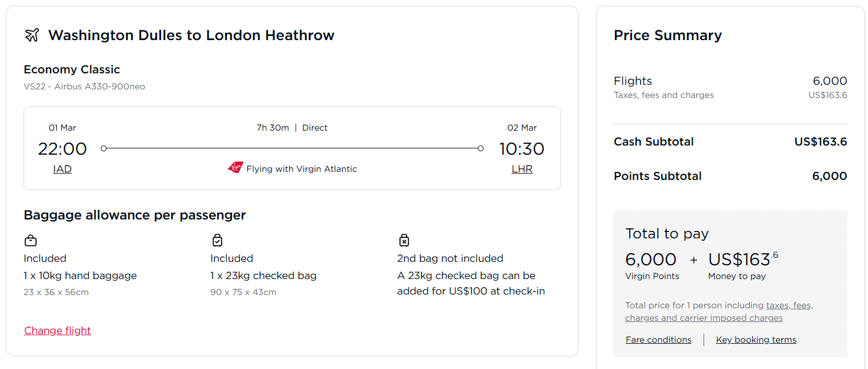Click the airplane icon beside the route title
Image resolution: width=868 pixels, height=369 pixels.
click(32, 35)
